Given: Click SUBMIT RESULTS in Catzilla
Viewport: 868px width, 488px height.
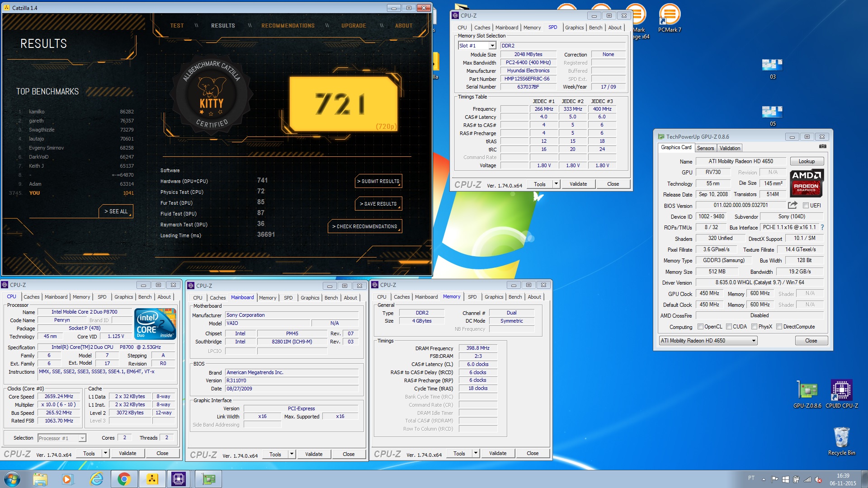Looking at the screenshot, I should [x=378, y=181].
